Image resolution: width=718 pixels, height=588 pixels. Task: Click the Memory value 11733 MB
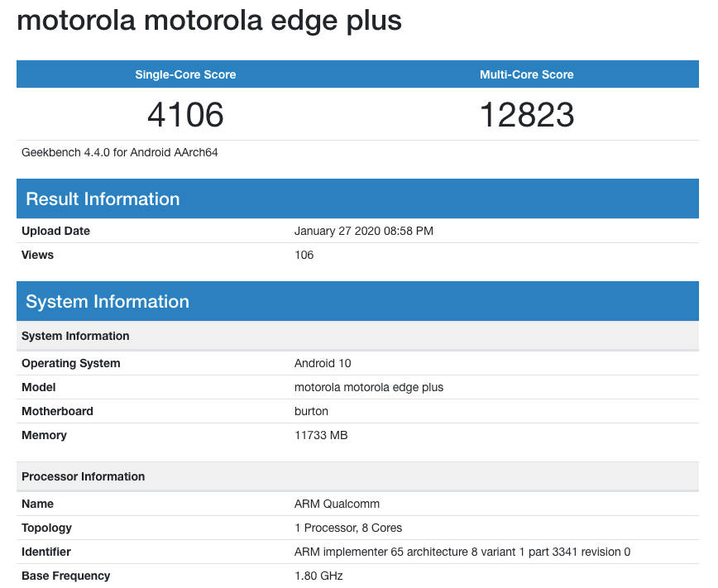click(321, 435)
